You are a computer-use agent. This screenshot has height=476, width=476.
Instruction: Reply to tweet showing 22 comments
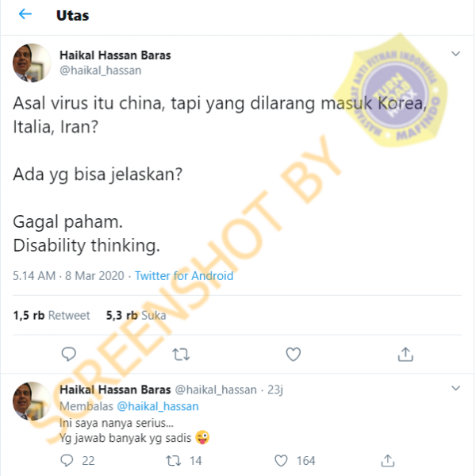tap(67, 460)
